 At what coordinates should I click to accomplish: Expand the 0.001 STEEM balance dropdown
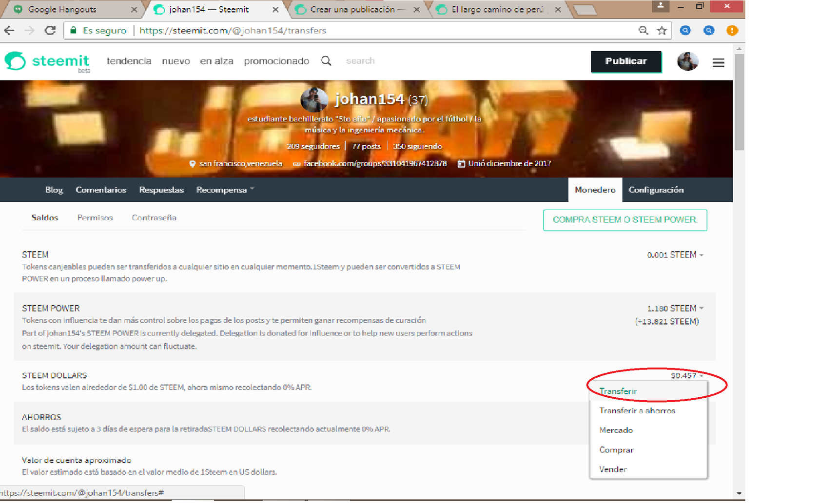click(x=675, y=255)
